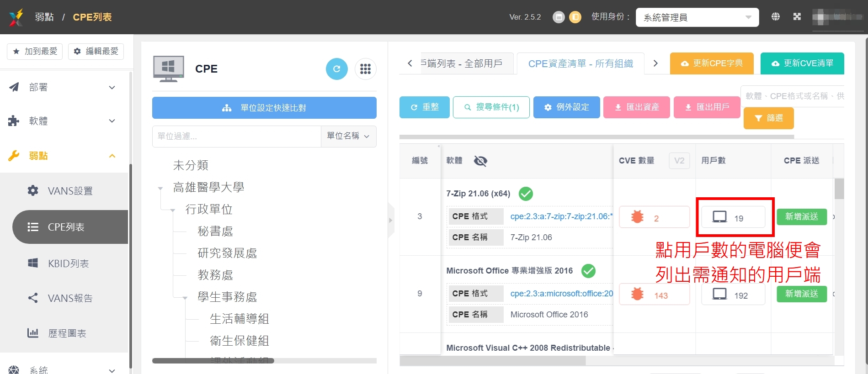Focus the 軟體、CPE格式 search field
This screenshot has height=374, width=868.
pyautogui.click(x=793, y=96)
